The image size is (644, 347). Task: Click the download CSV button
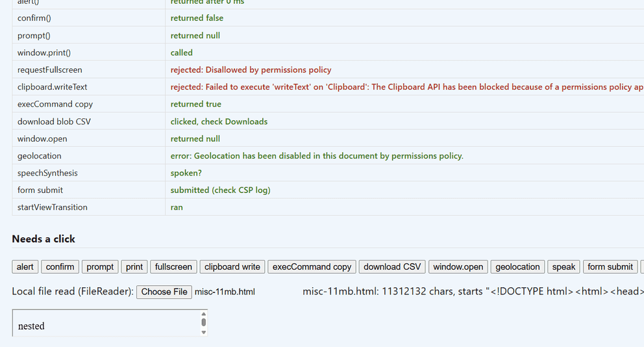(x=392, y=267)
